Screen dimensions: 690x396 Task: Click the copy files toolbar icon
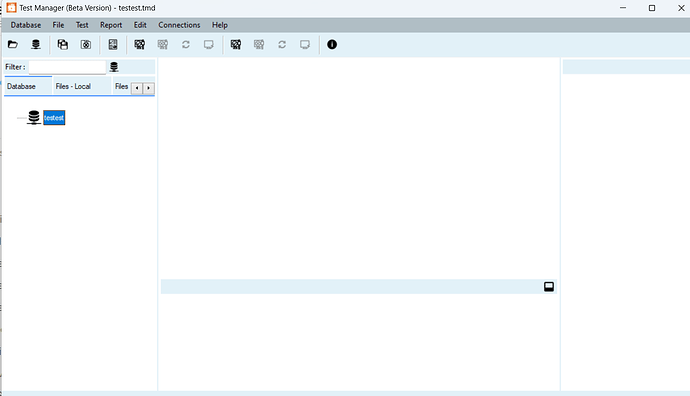[x=62, y=44]
